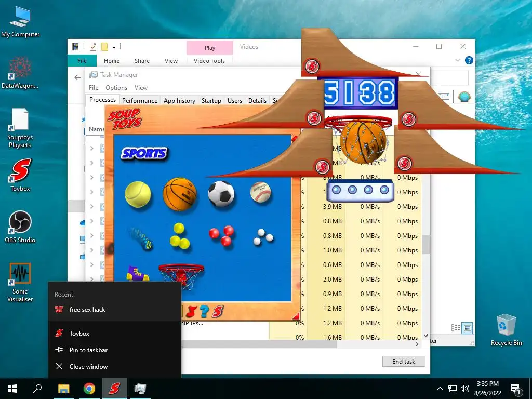Viewport: 532px width, 399px height.
Task: Expand the File Explorer ribbon chevron
Action: point(458,60)
